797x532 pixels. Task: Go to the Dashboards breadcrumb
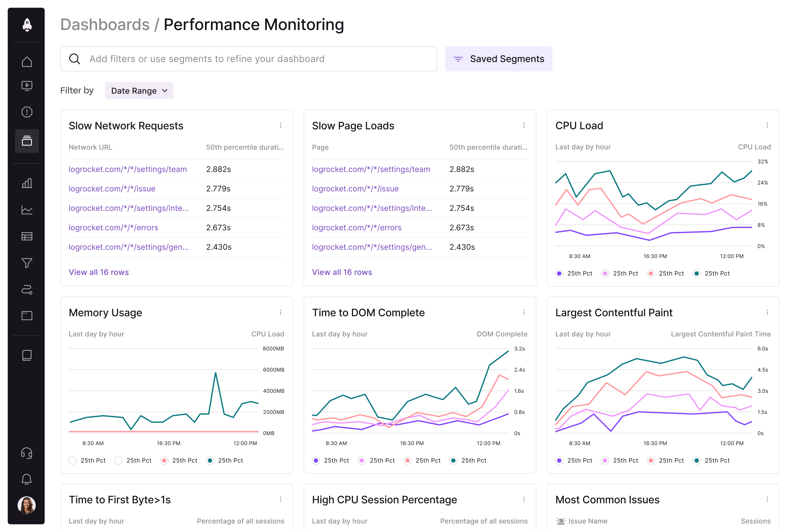(105, 24)
